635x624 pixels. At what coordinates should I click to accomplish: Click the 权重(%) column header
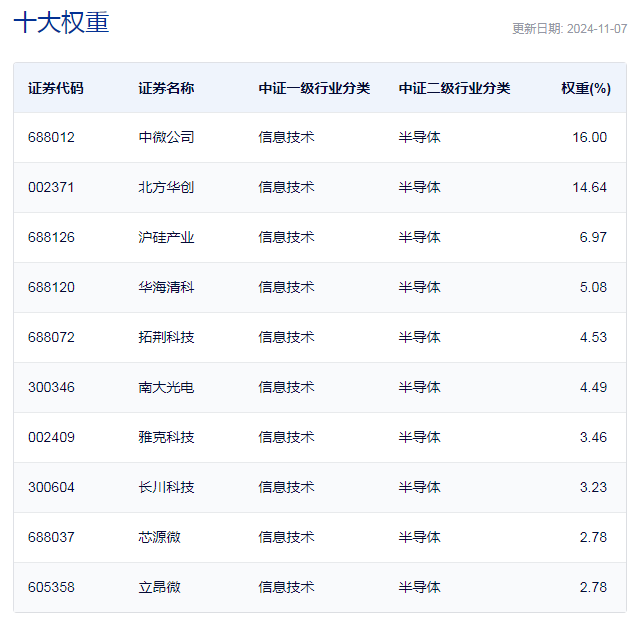[x=586, y=88]
